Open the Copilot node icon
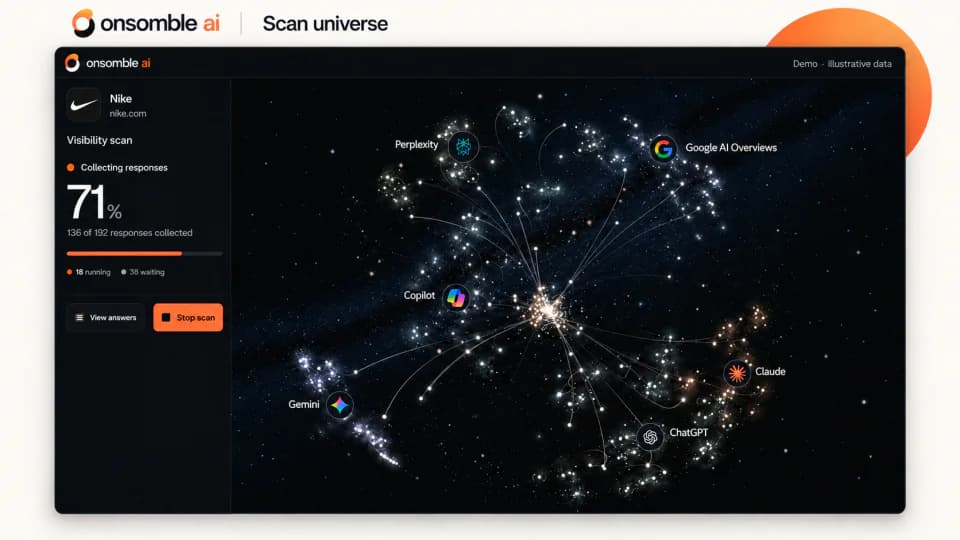 point(456,298)
